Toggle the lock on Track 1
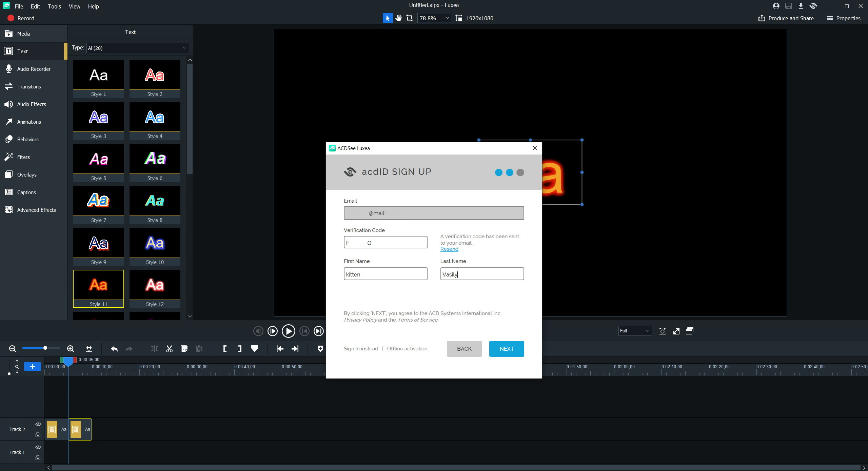The width and height of the screenshot is (868, 471). (38, 458)
